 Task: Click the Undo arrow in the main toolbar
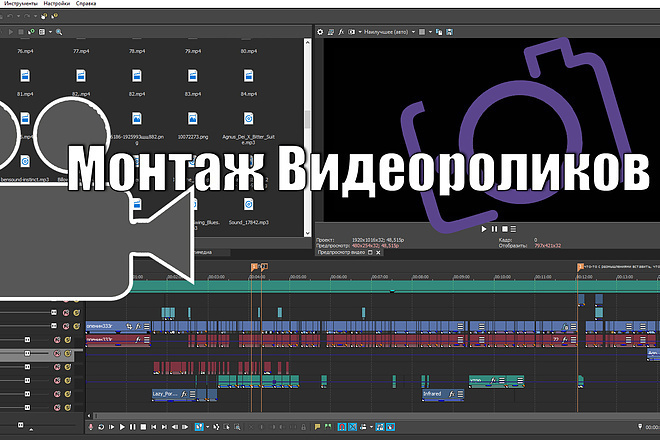(x=10, y=16)
